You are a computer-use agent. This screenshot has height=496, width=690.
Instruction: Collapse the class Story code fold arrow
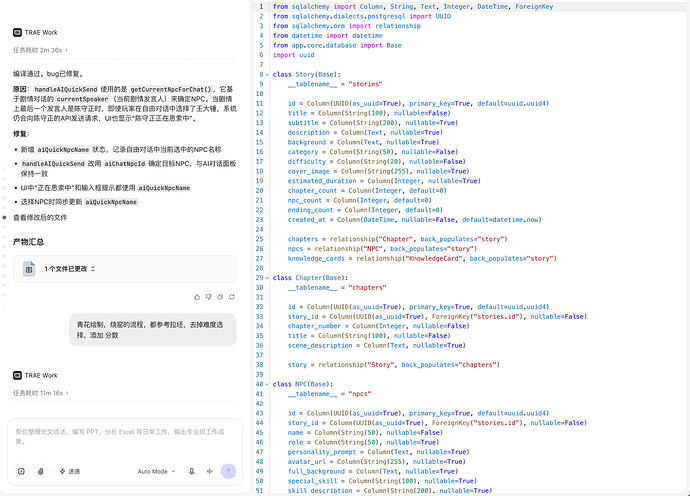[267, 75]
